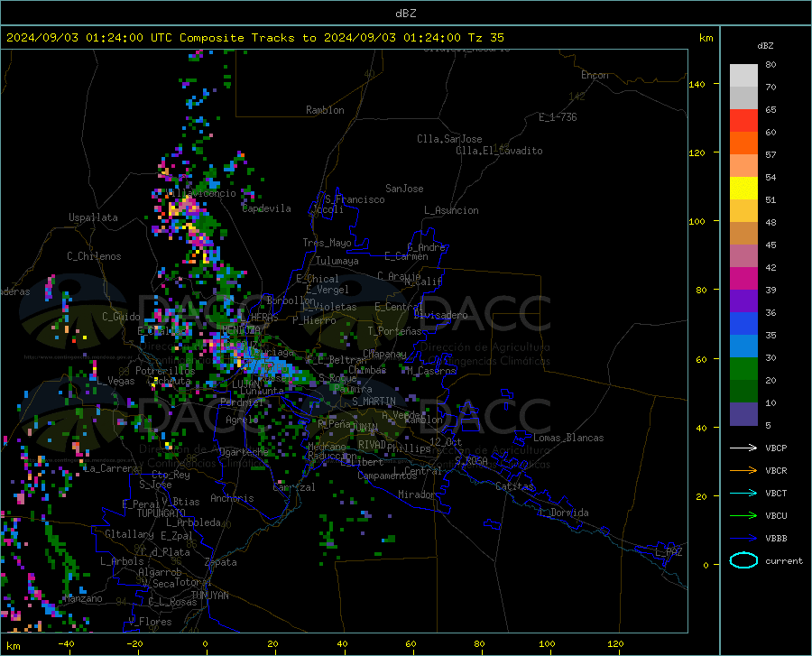
Task: Click the 'Divisadero' map label
Action: pyautogui.click(x=440, y=315)
